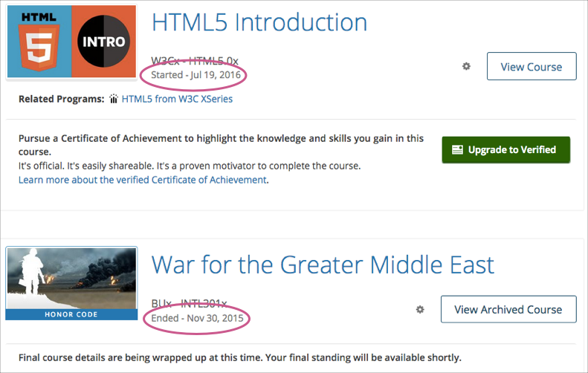Click the XSeries icon beside Related Programs
Screen dimensions: 588x373
tap(114, 98)
